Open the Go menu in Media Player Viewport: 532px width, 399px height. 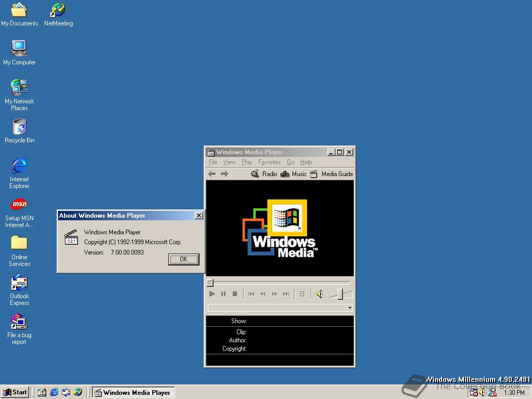tap(290, 162)
